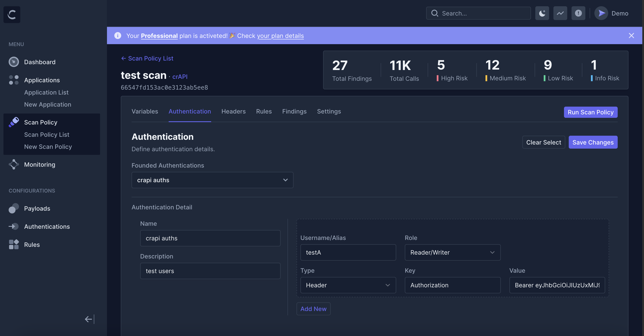
Task: Collapse the sidebar with the arrow icon
Action: (89, 319)
